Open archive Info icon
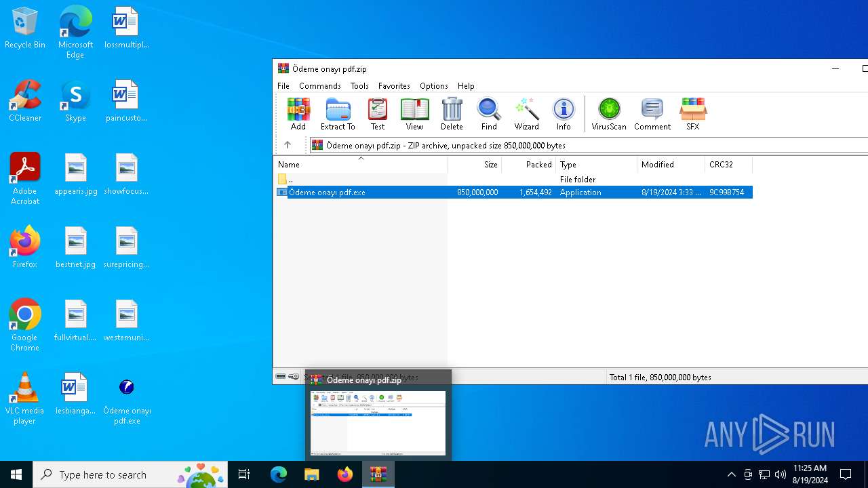This screenshot has height=488, width=868. coord(564,114)
